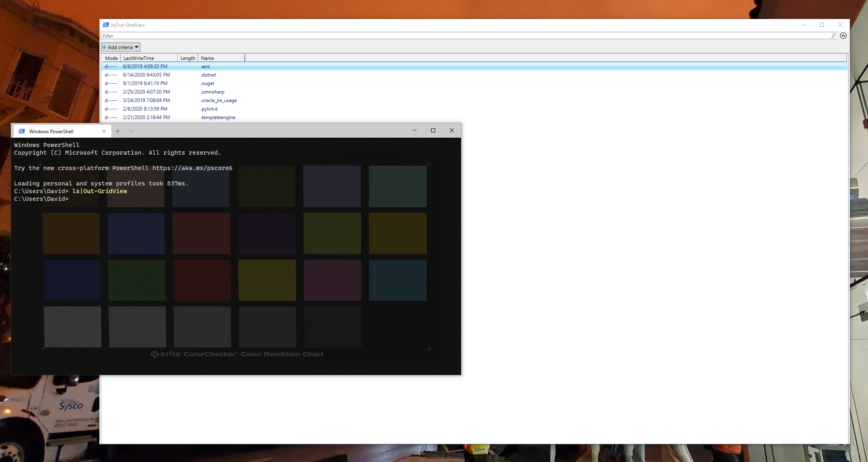
Task: Open a new terminal tab with plus icon
Action: coord(118,131)
